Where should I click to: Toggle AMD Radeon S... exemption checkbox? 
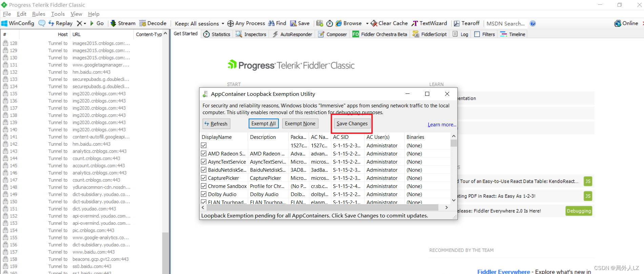coord(204,153)
